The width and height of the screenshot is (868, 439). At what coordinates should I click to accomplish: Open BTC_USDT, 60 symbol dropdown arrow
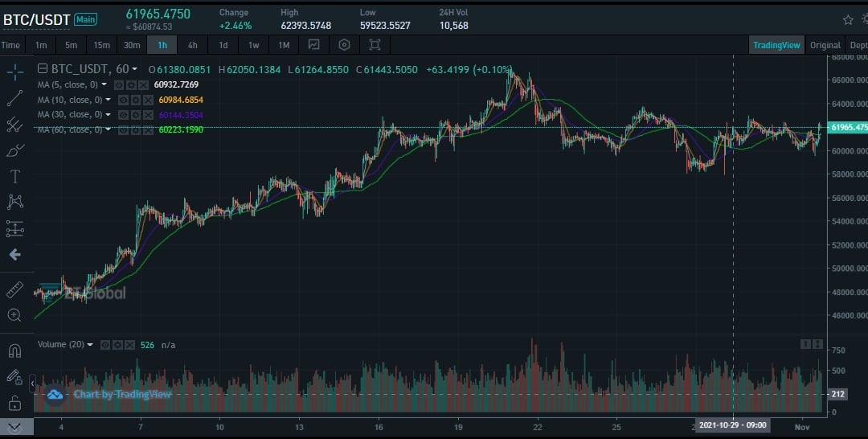pyautogui.click(x=134, y=70)
